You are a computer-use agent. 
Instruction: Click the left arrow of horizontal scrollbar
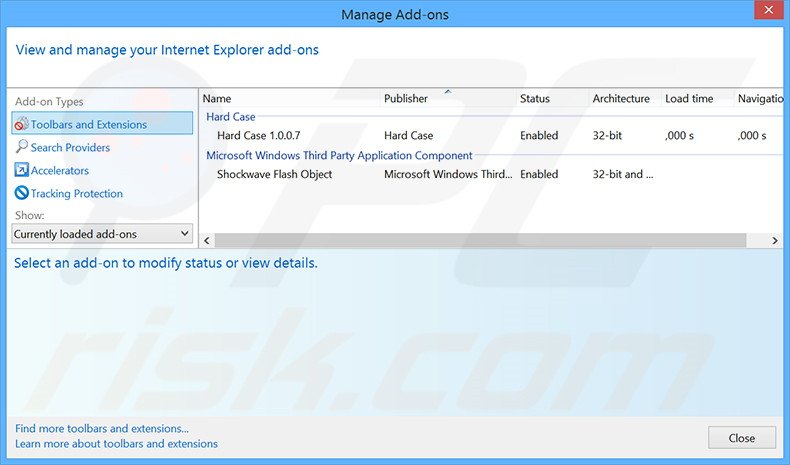[207, 241]
